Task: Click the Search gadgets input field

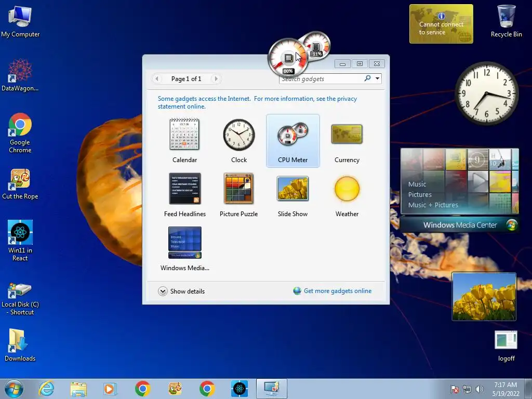Action: tap(321, 79)
